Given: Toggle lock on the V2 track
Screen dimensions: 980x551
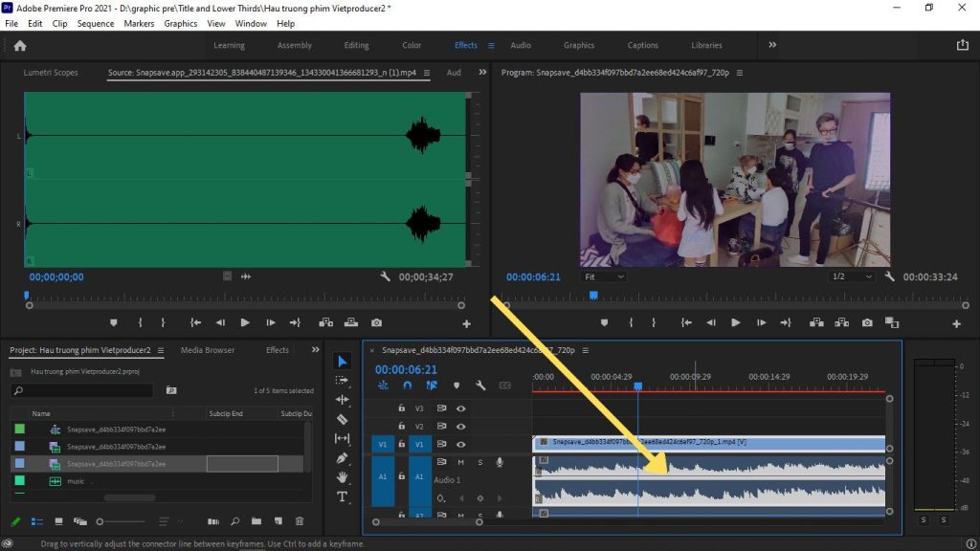Looking at the screenshot, I should coord(401,427).
